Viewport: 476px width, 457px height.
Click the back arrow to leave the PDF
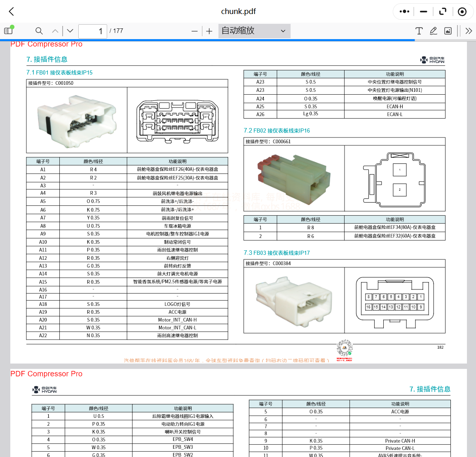click(x=11, y=12)
